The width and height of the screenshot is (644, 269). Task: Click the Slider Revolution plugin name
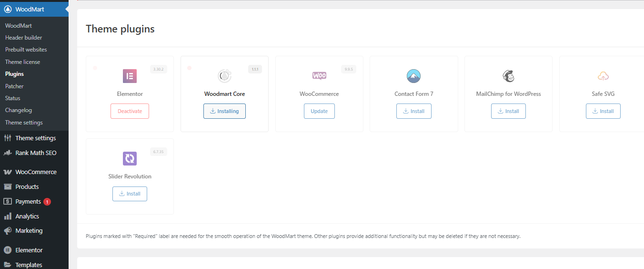pos(130,176)
